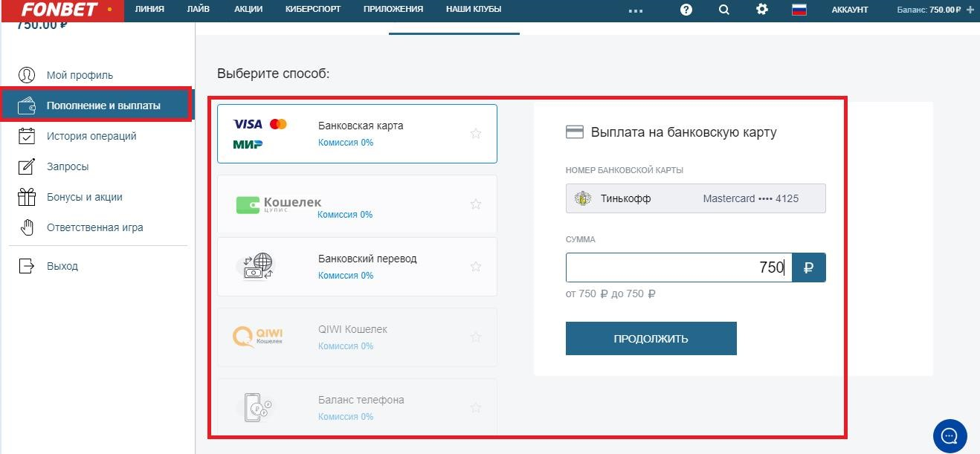Screen dimensions: 980x454
Task: Click the 'от 750 ₽ до 750 ₽' hint
Action: (610, 294)
